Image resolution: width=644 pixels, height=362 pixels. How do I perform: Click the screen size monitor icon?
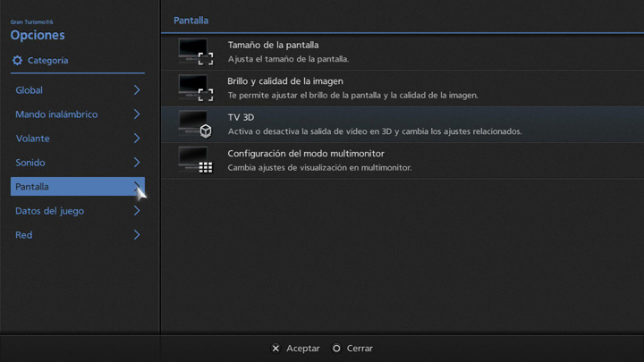click(x=196, y=52)
